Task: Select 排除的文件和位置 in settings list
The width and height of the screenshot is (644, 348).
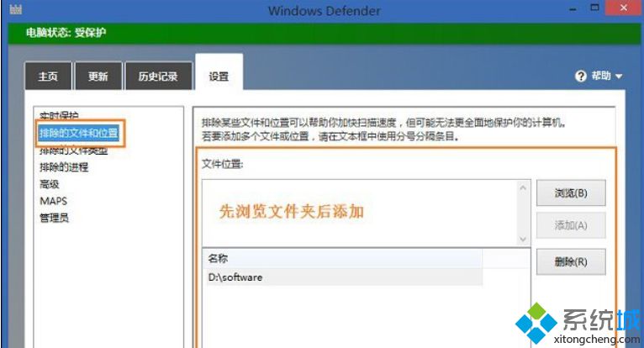Action: [79, 133]
